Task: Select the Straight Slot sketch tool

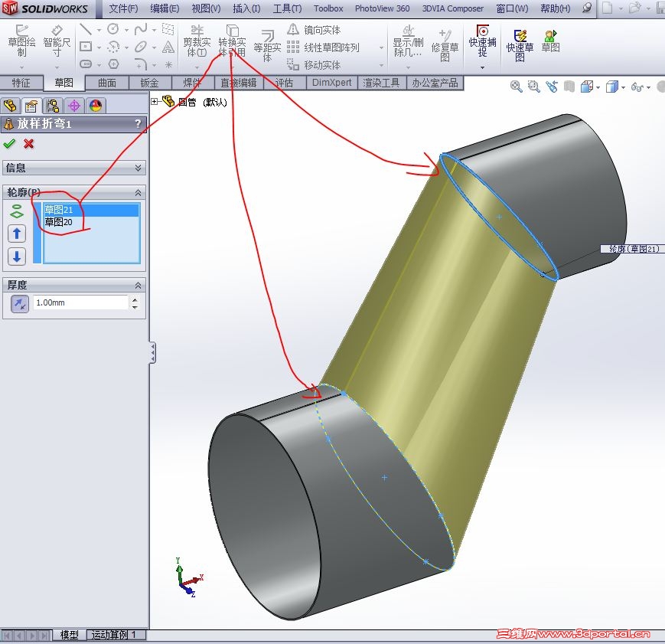Action: click(86, 64)
